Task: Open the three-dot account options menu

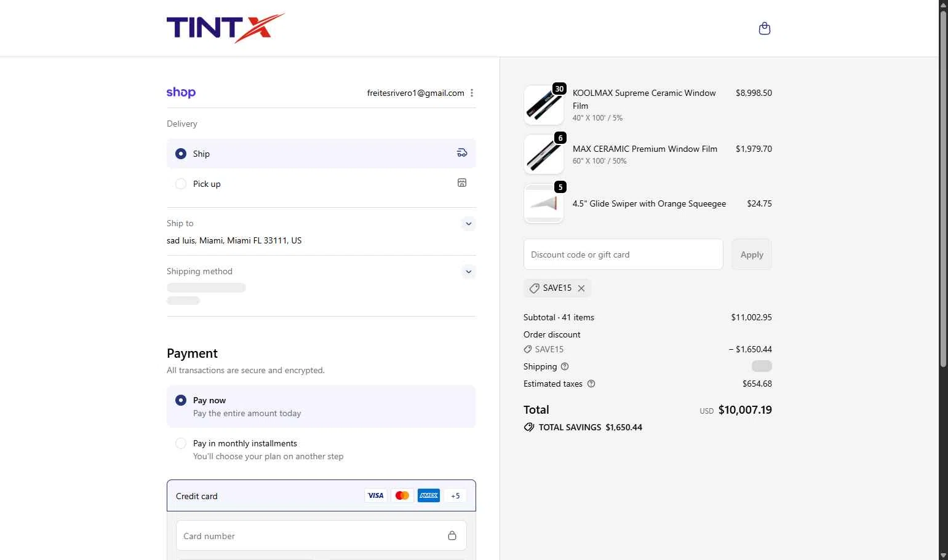Action: tap(472, 93)
